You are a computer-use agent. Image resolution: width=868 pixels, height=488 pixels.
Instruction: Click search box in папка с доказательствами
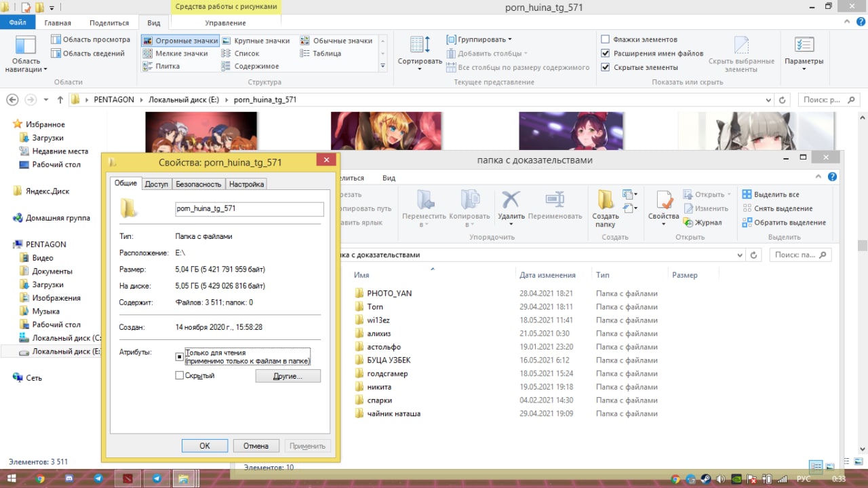coord(800,255)
